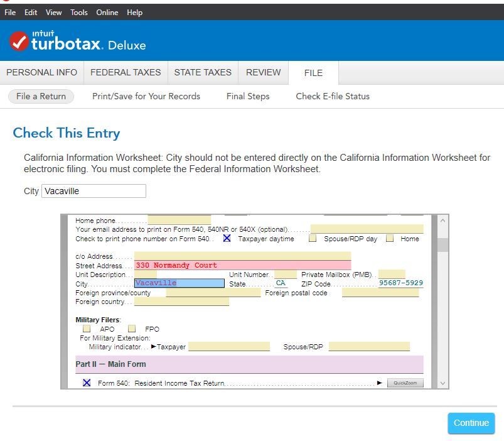The width and height of the screenshot is (504, 441).
Task: Uncheck the Taxpayer daytime phone checkbox
Action: click(x=227, y=239)
